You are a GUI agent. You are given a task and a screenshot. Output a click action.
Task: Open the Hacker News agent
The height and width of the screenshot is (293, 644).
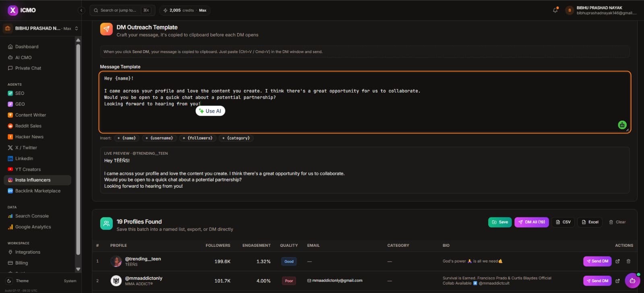click(x=29, y=137)
